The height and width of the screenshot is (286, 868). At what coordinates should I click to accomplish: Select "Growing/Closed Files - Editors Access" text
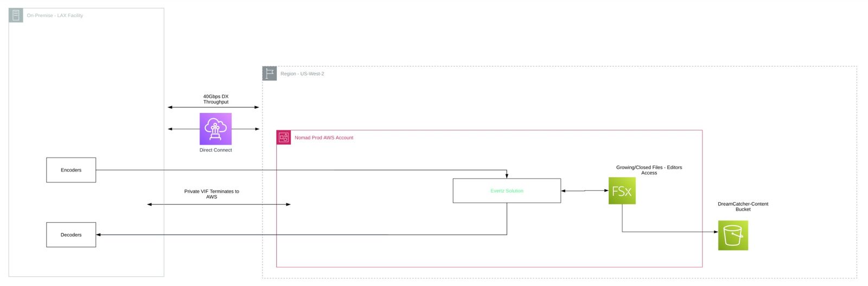pyautogui.click(x=649, y=170)
